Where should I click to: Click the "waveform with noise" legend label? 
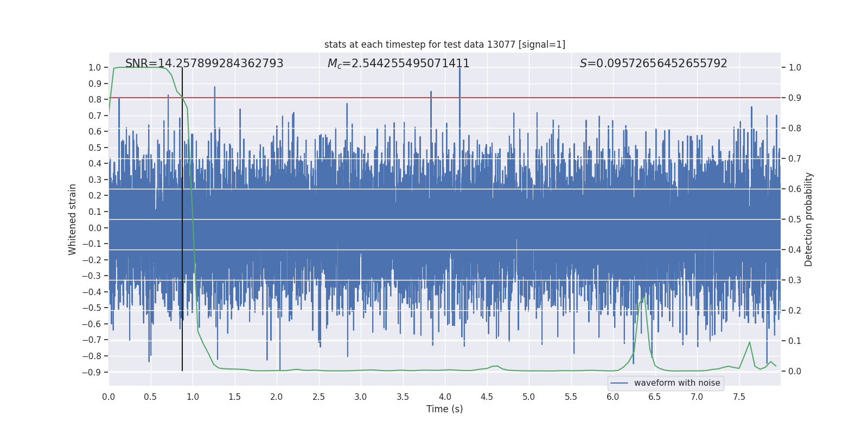pos(677,383)
